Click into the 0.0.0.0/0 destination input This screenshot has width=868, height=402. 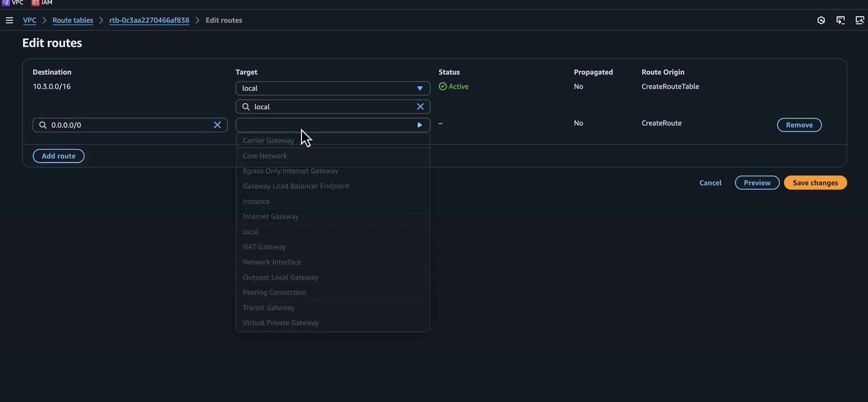(128, 125)
